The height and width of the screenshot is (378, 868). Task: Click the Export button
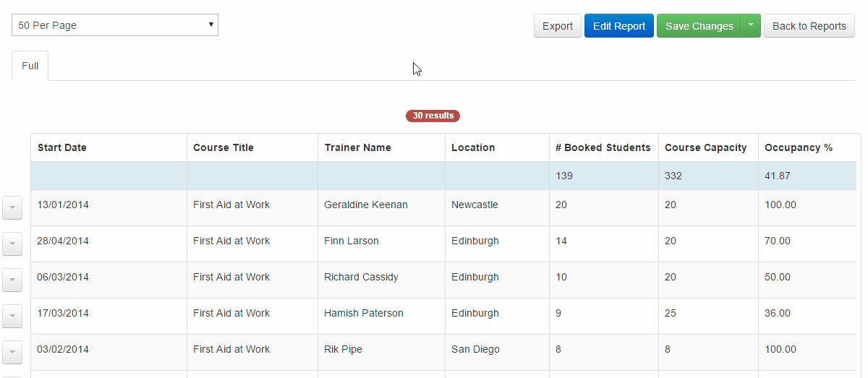coord(558,26)
